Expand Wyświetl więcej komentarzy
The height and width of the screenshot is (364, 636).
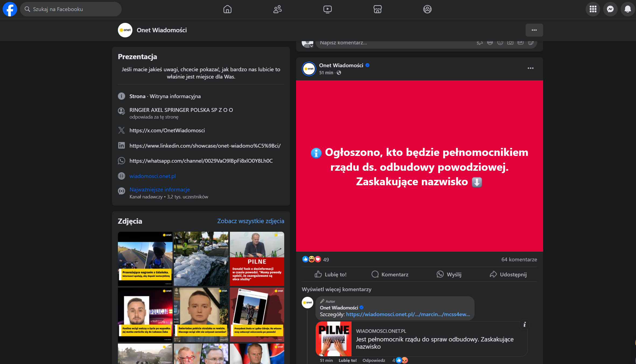coord(336,289)
